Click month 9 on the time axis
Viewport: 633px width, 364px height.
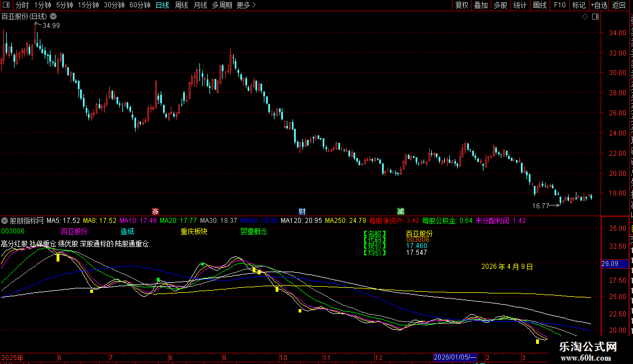point(224,358)
